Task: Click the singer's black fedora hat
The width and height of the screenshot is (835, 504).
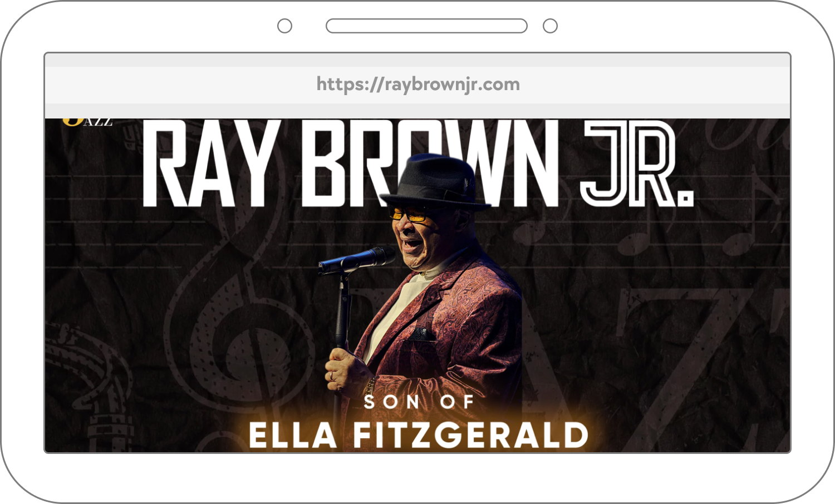Action: [x=434, y=181]
